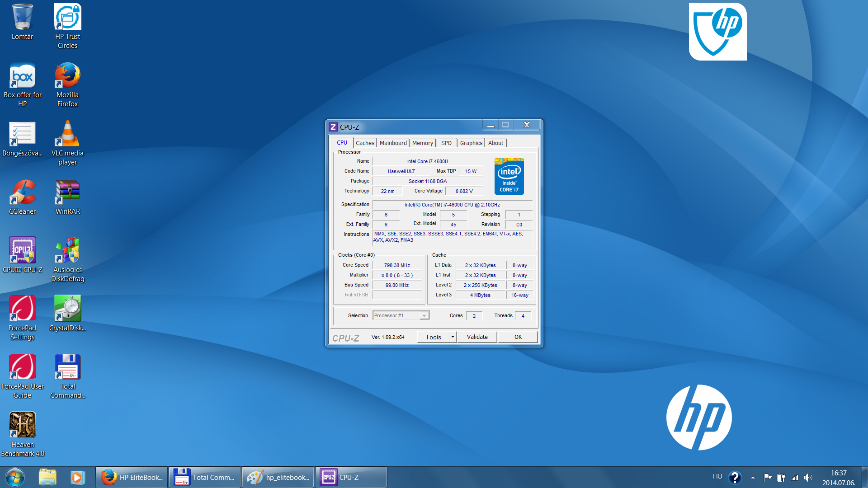Select the Total Commander taskbar icon
Image resolution: width=868 pixels, height=488 pixels.
coord(204,477)
